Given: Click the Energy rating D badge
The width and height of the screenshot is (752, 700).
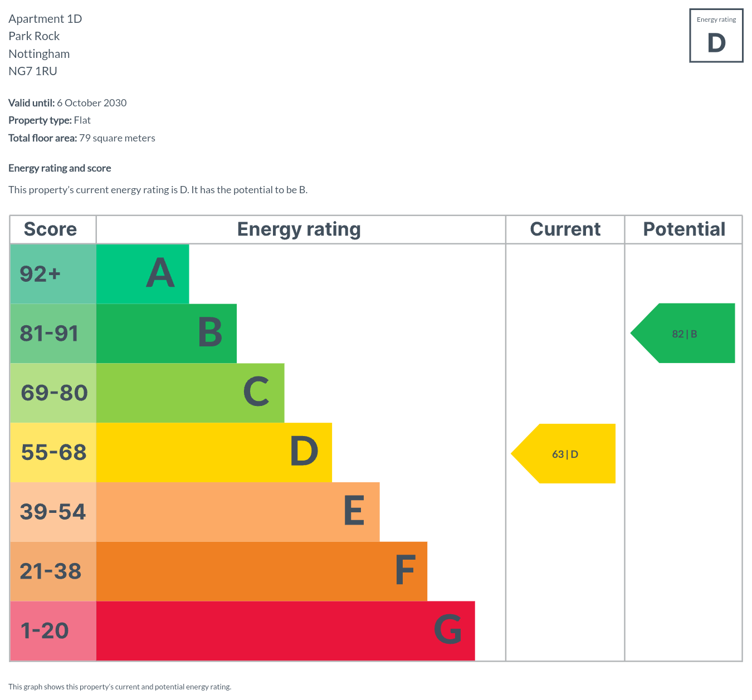Looking at the screenshot, I should (716, 36).
